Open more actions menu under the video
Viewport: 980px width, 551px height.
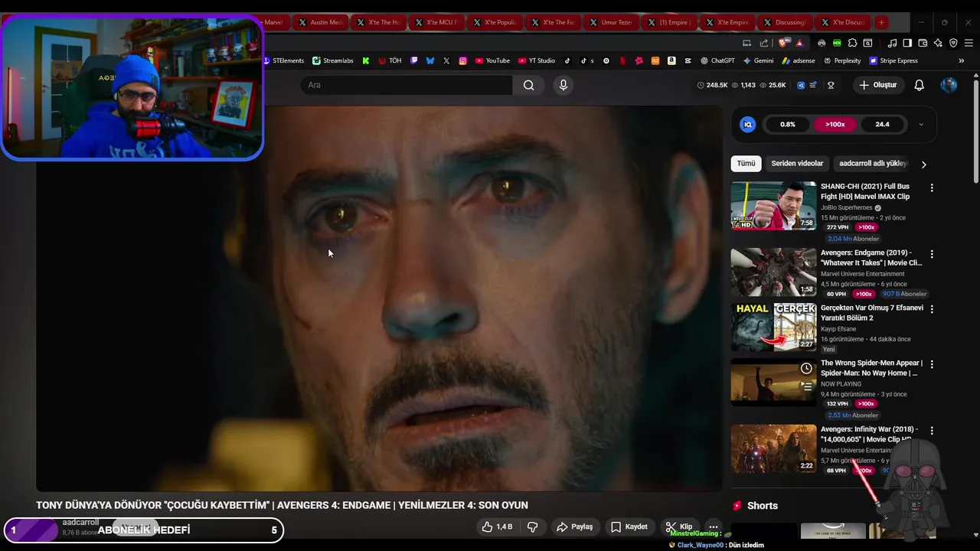coord(713,527)
